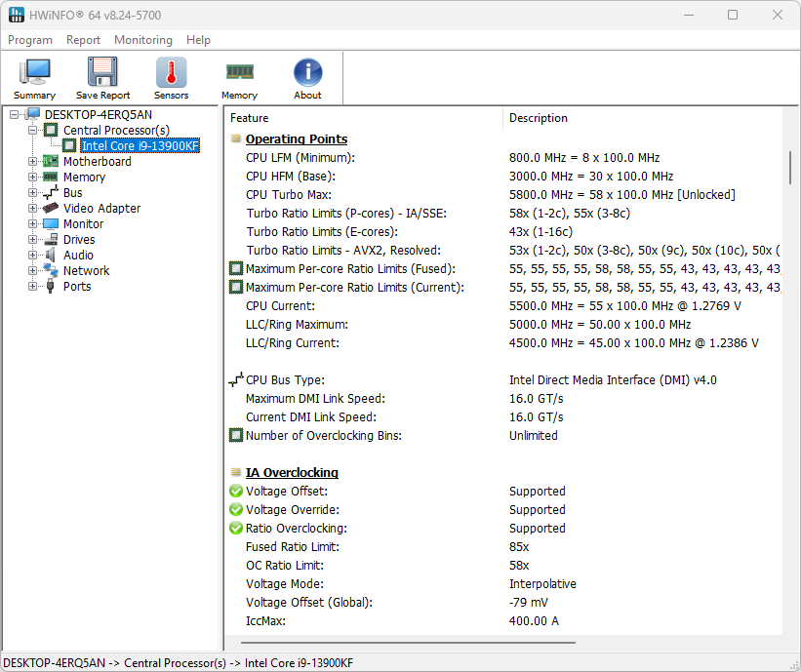Open the About info icon

[x=307, y=70]
